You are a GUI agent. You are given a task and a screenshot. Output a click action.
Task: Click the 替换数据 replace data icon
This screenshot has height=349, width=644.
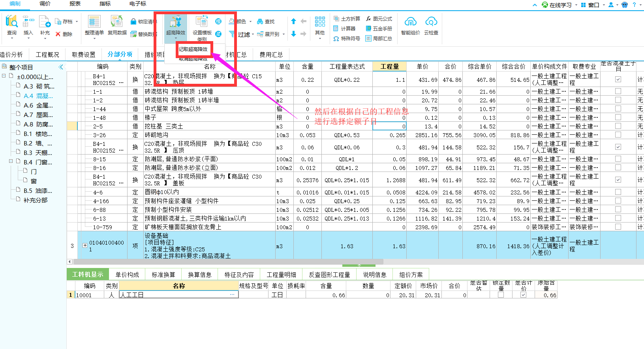[133, 34]
